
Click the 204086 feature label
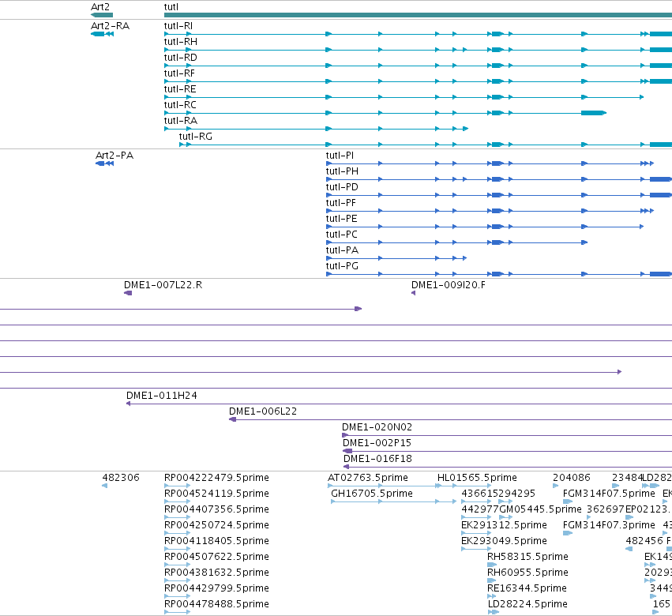(571, 478)
